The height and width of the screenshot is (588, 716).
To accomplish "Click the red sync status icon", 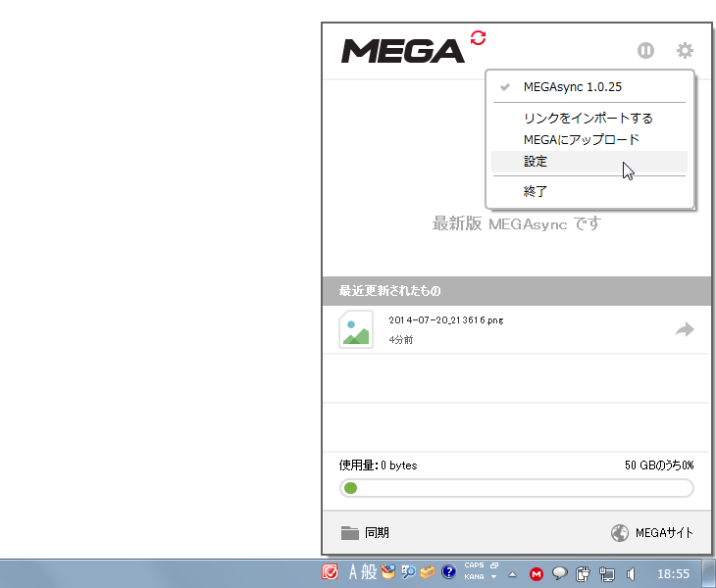I will click(478, 38).
